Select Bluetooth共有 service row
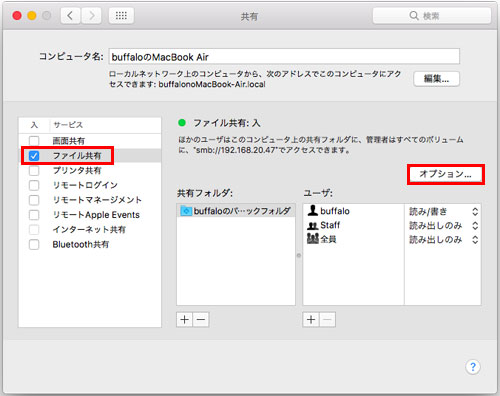 (x=90, y=244)
